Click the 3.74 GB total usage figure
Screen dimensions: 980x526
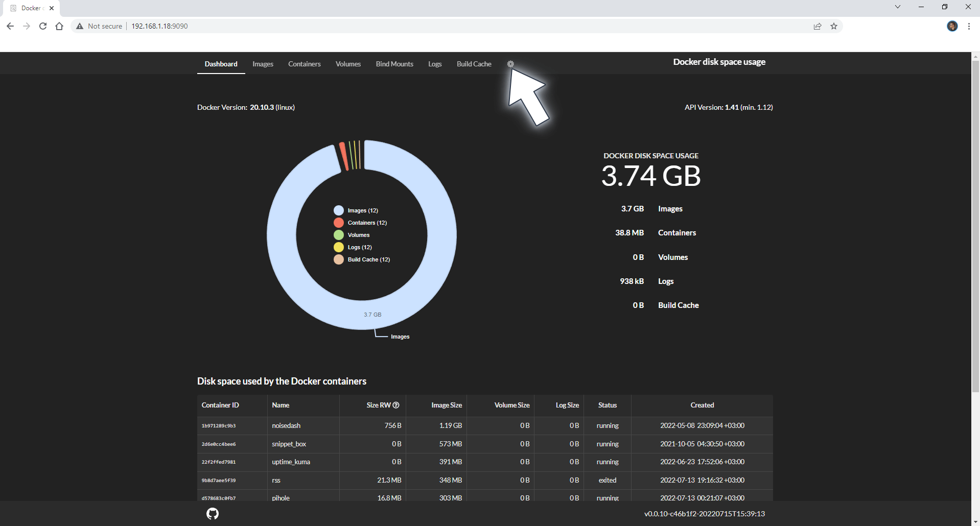651,176
